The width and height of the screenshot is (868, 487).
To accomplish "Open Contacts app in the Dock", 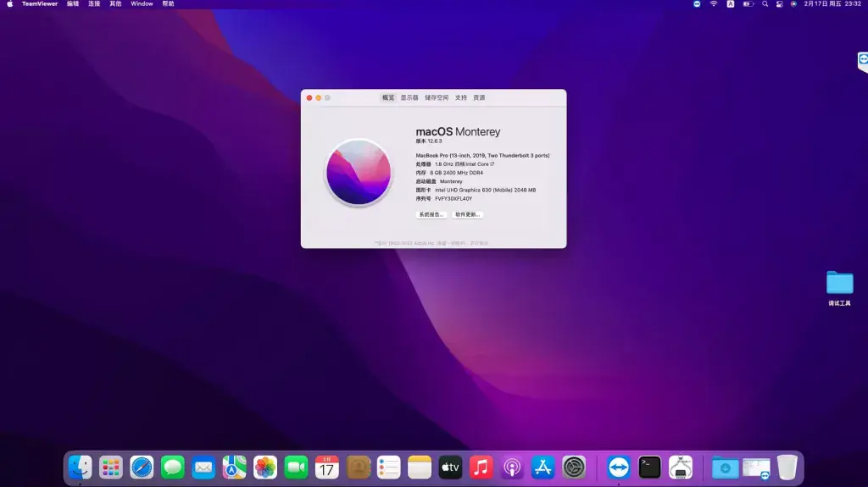I will (x=359, y=468).
